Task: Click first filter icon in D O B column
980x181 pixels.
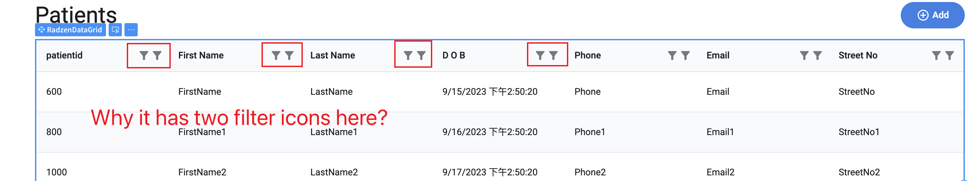Action: coord(540,55)
